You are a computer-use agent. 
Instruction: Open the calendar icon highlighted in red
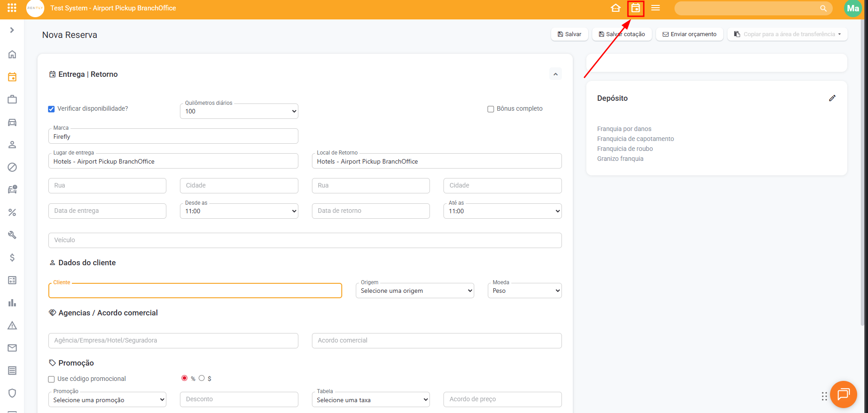point(636,8)
